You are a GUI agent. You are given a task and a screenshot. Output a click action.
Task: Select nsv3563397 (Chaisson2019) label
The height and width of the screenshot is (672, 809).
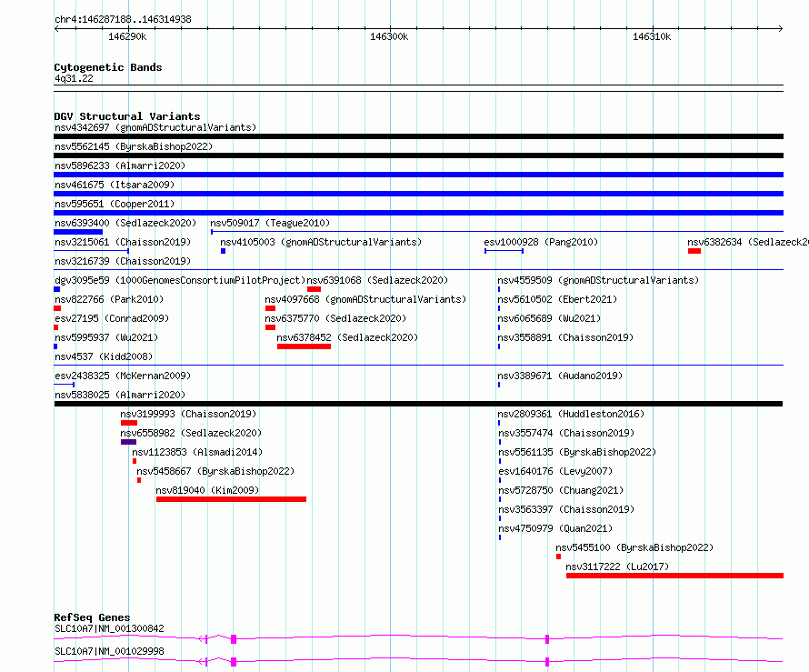coord(565,509)
